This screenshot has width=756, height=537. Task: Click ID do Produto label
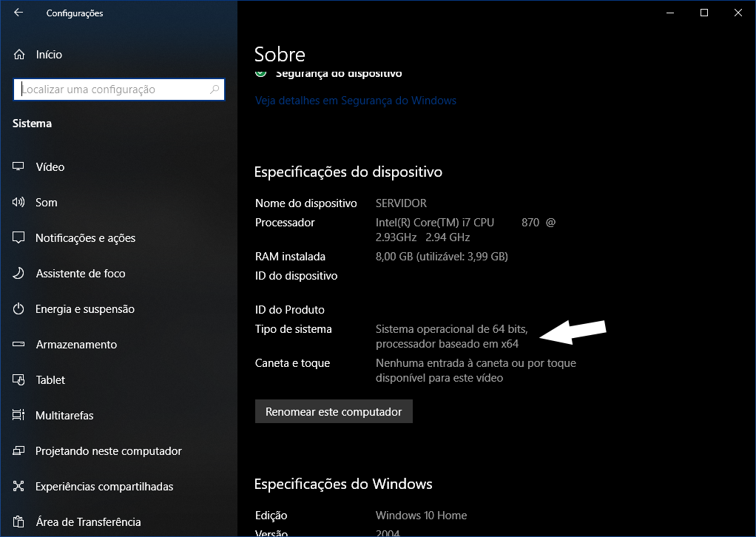[290, 309]
